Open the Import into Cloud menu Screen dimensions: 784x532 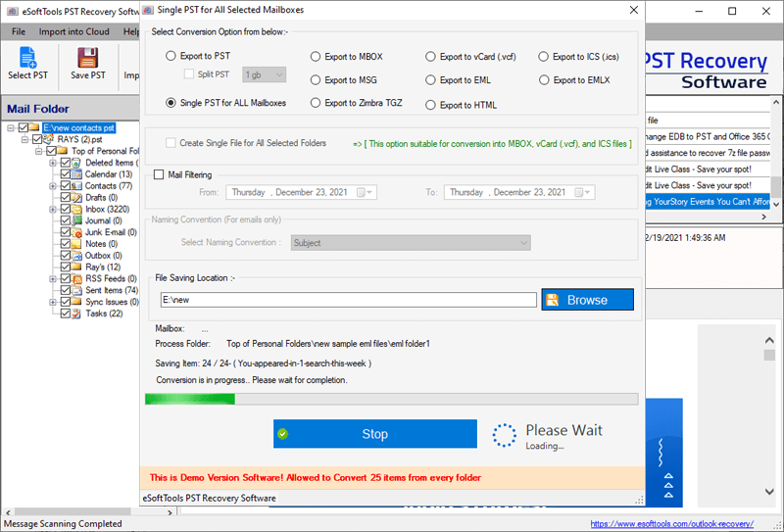click(x=74, y=31)
